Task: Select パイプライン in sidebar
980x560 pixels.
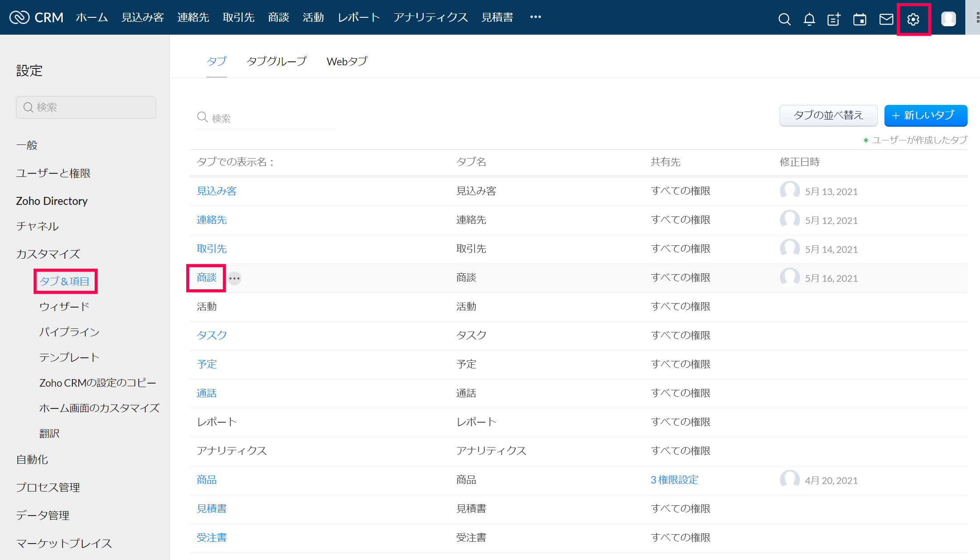Action: click(69, 332)
